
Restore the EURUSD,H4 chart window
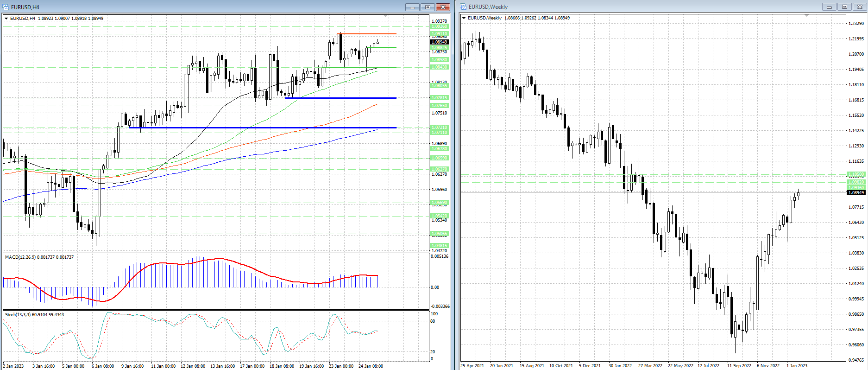pyautogui.click(x=428, y=7)
